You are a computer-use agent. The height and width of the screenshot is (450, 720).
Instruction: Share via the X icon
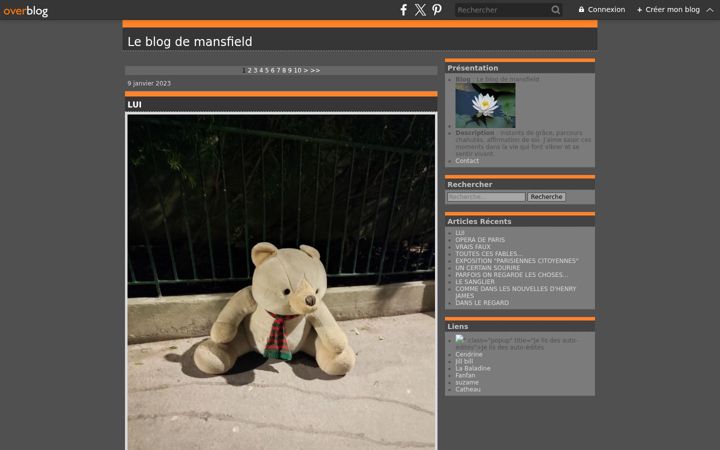[420, 10]
